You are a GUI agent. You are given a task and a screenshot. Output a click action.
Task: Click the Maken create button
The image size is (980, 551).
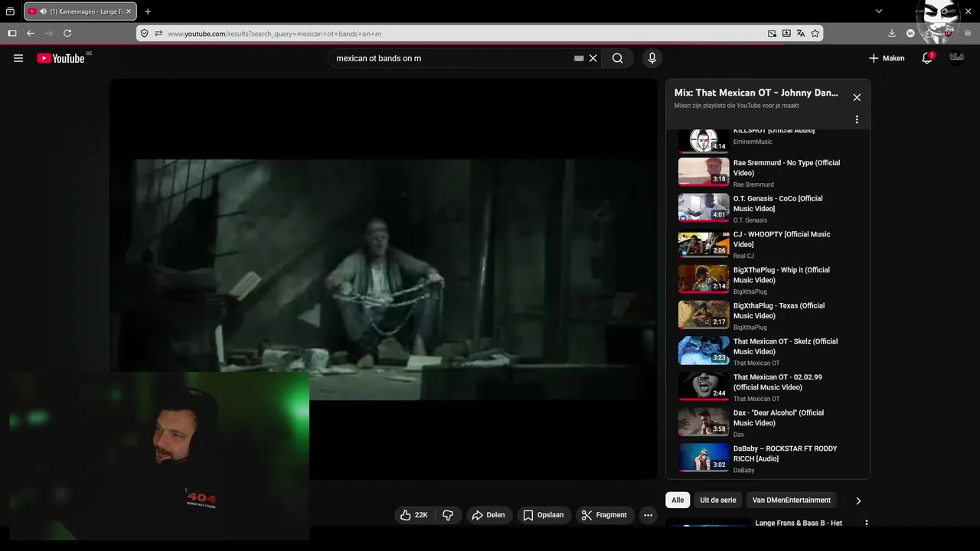pos(887,58)
